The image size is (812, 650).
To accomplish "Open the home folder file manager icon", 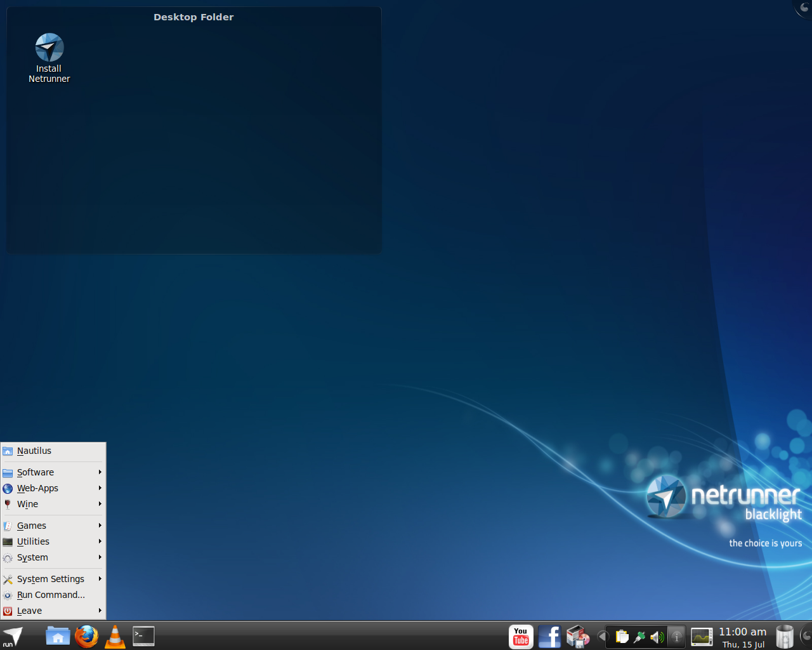I will pyautogui.click(x=58, y=636).
